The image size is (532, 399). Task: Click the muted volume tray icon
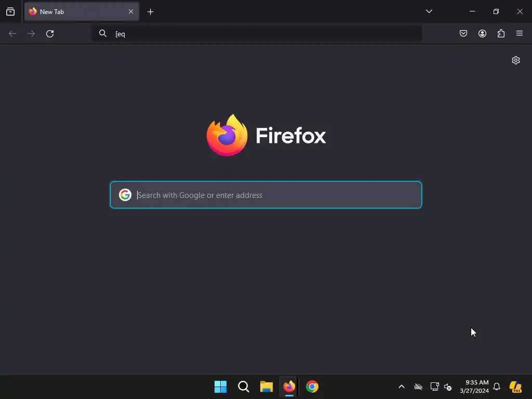[448, 387]
